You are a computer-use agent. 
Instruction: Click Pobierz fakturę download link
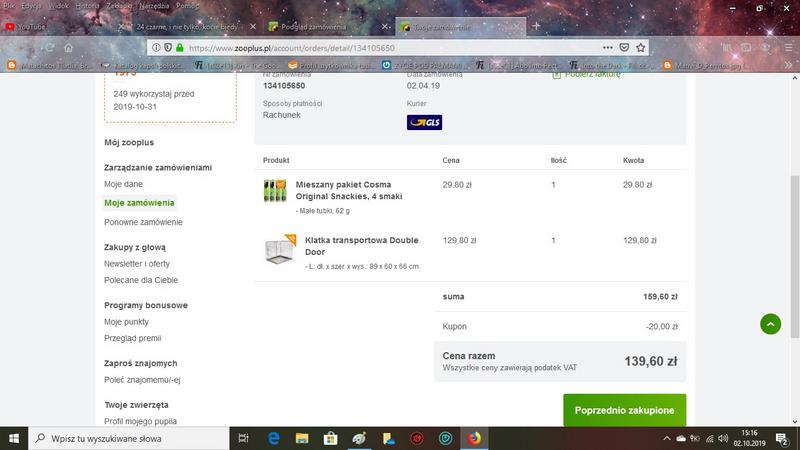click(x=587, y=74)
